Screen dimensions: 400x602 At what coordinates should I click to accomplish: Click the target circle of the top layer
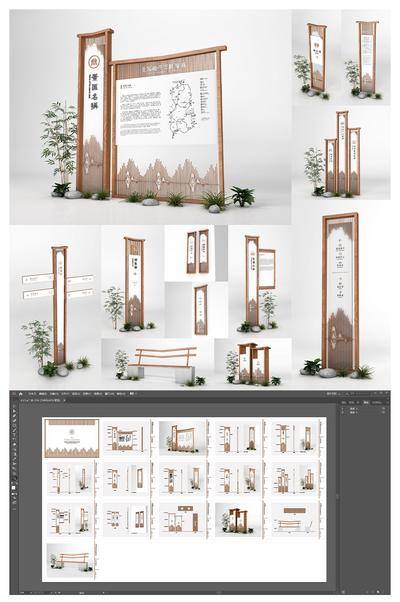click(x=383, y=408)
